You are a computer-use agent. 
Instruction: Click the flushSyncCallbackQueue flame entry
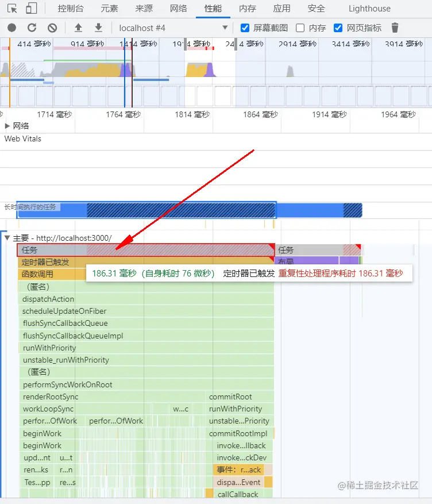[x=146, y=324]
